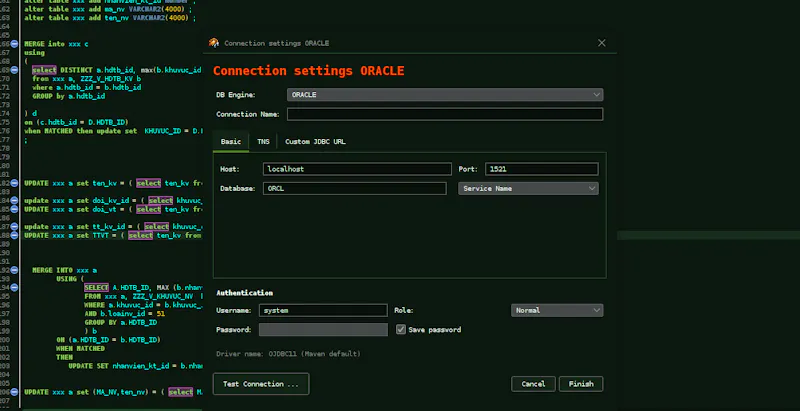
Task: Click the Host field containing localhost
Action: (357, 169)
